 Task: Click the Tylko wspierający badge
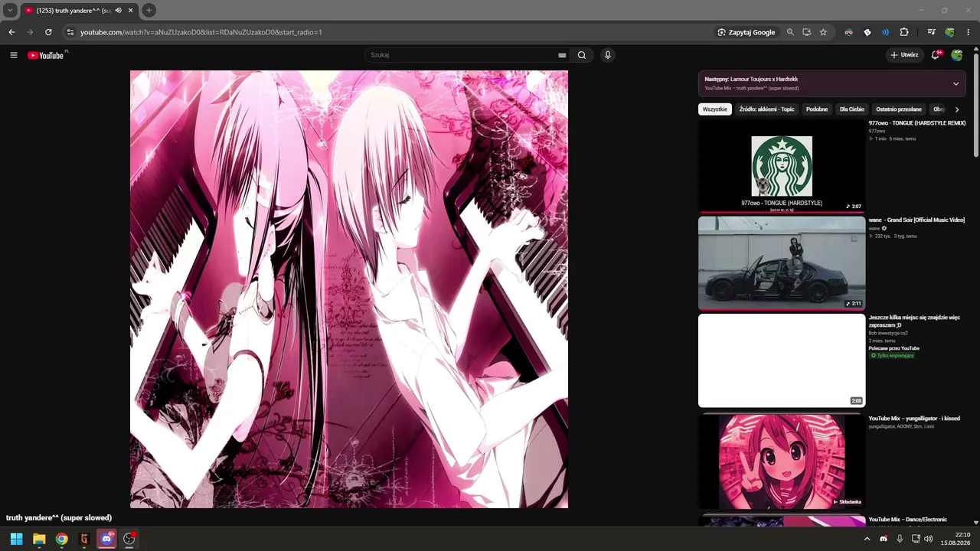pos(892,356)
